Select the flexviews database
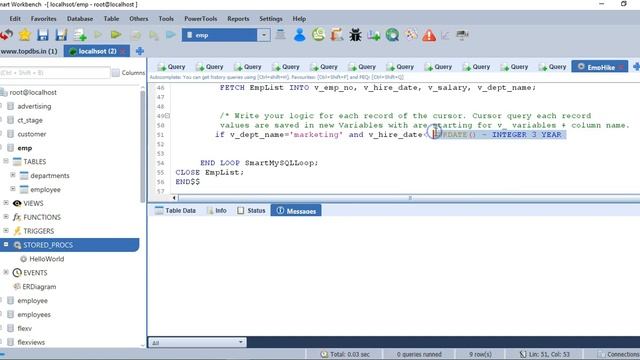 (x=31, y=342)
